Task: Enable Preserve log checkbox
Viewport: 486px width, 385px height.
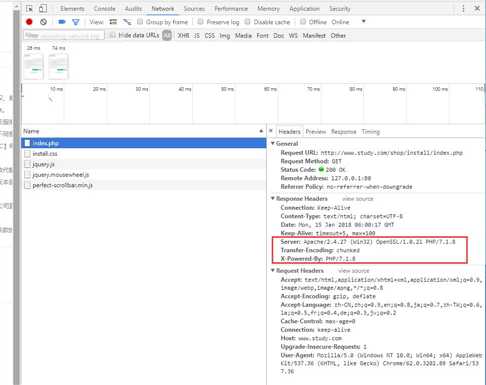Action: (200, 22)
